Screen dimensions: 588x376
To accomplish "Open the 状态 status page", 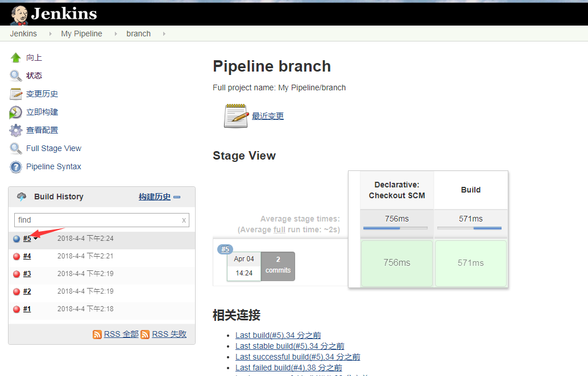I will tap(34, 76).
